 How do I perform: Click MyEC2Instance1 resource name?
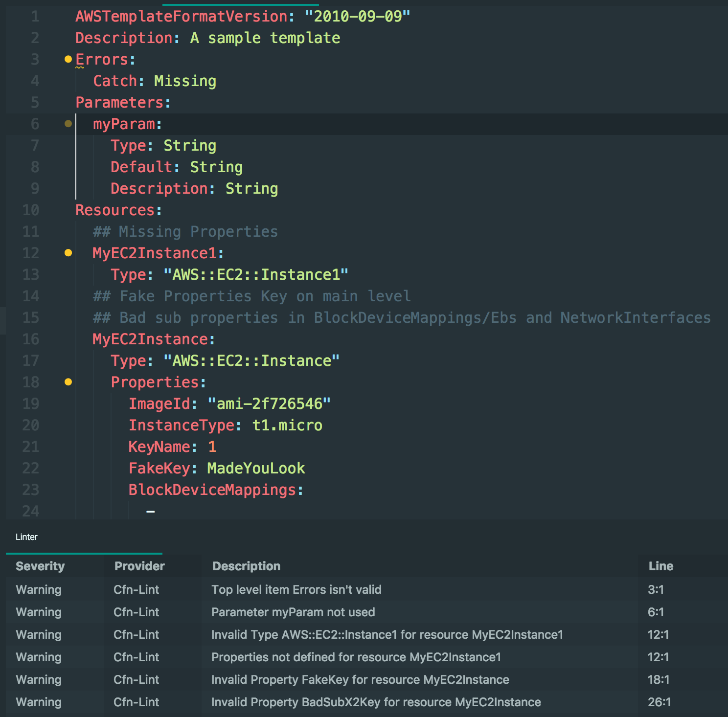click(155, 253)
